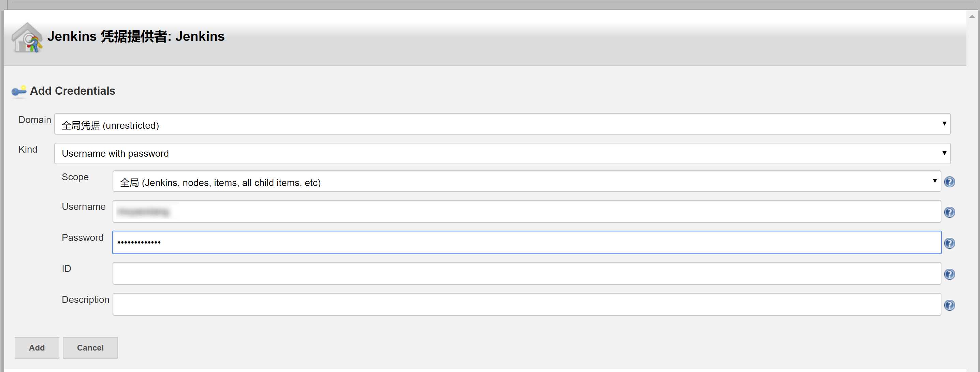Screen dimensions: 980x372
Task: Click the scrollbar up arrow
Action: 972,16
